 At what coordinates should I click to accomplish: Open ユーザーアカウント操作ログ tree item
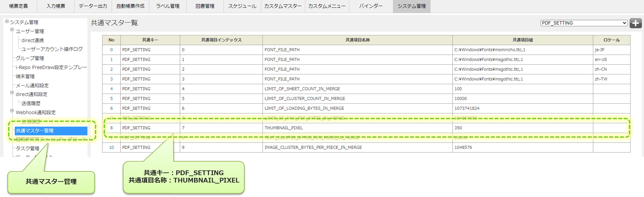[52, 49]
